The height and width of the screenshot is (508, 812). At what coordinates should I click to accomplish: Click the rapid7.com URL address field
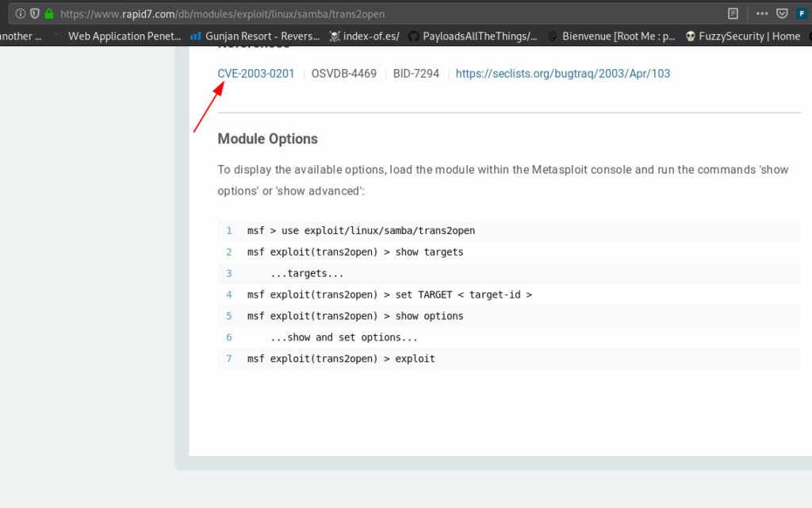click(x=317, y=13)
